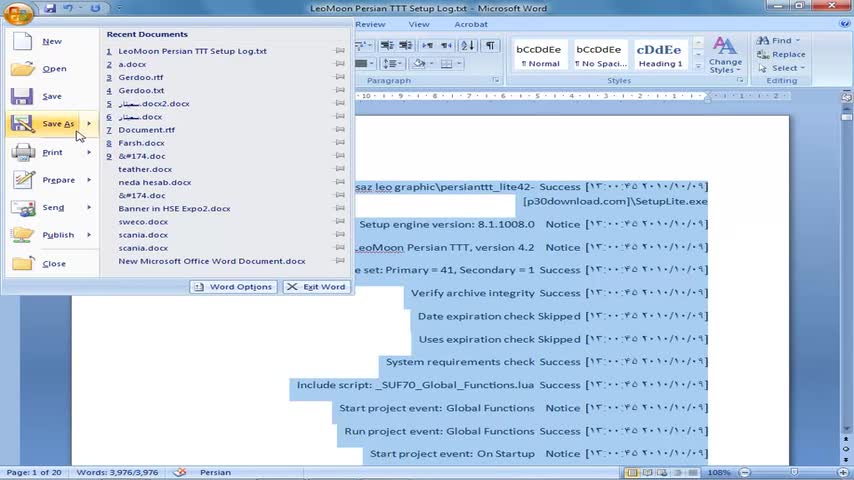Switch to the View tab

click(x=419, y=24)
